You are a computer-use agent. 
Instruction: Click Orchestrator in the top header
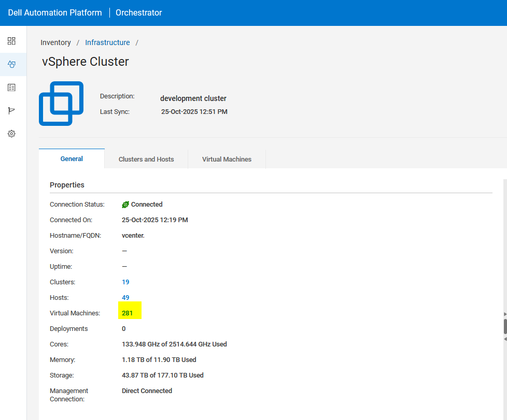click(138, 12)
